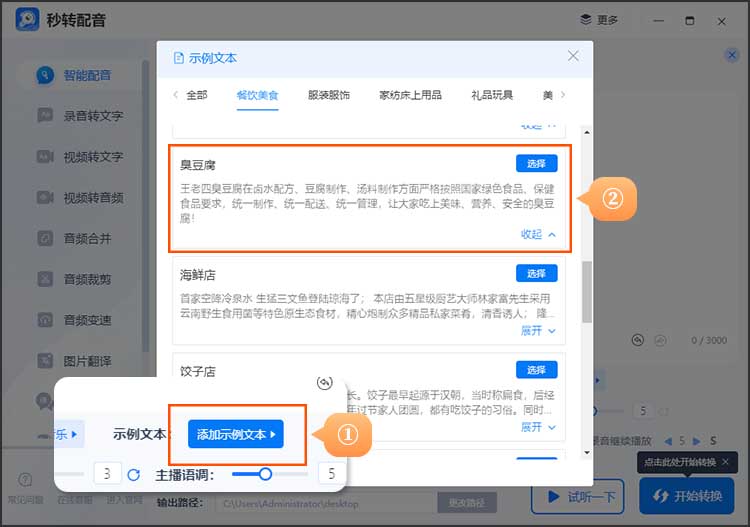Expand the 海鲜店 sample text

click(x=538, y=331)
